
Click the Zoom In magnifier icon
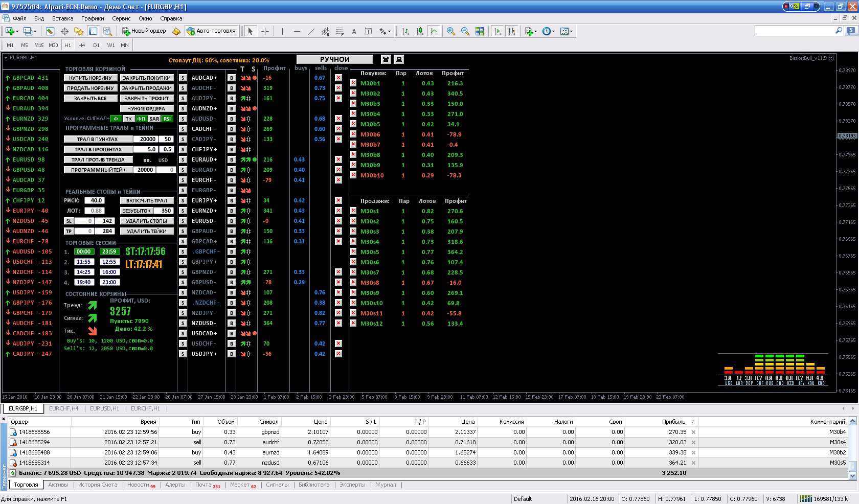[450, 31]
